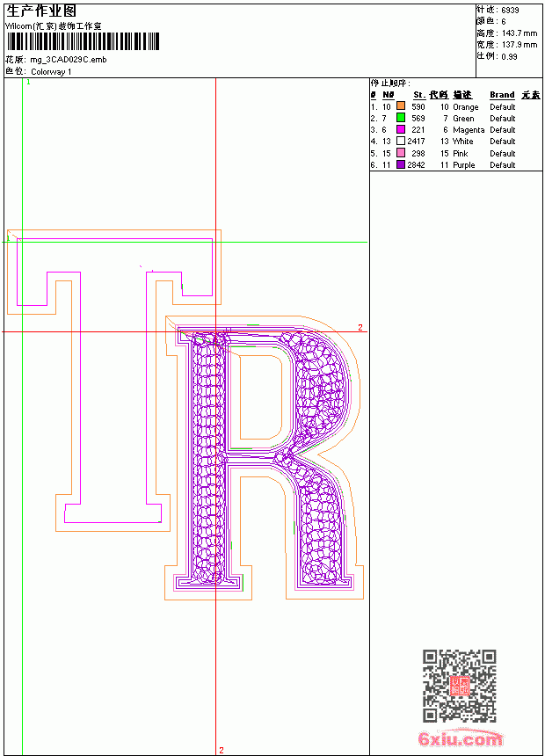Click green marker 1 at top

pos(28,83)
